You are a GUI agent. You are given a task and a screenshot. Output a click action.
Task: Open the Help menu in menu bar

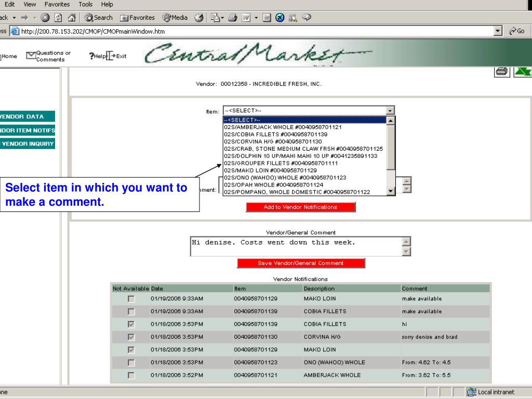point(107,4)
